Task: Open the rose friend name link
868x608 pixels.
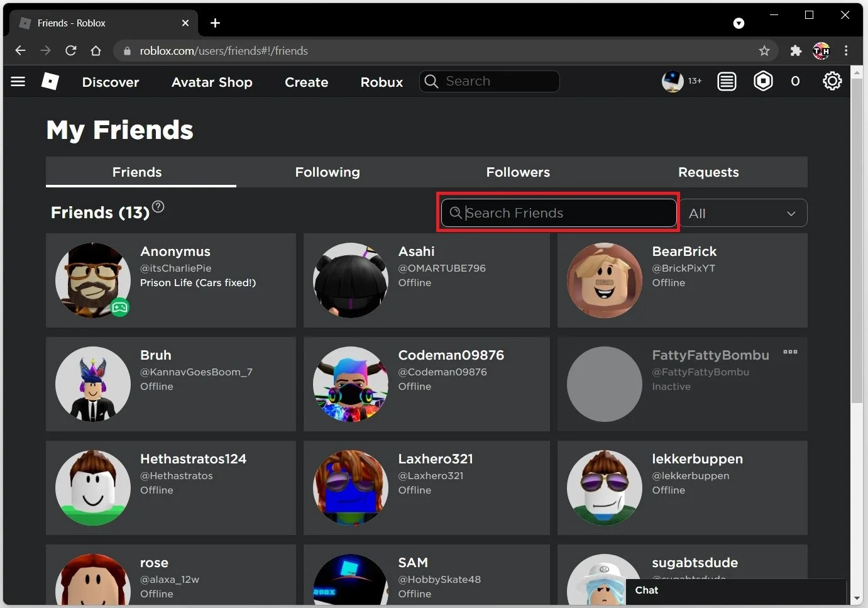Action: [x=154, y=563]
